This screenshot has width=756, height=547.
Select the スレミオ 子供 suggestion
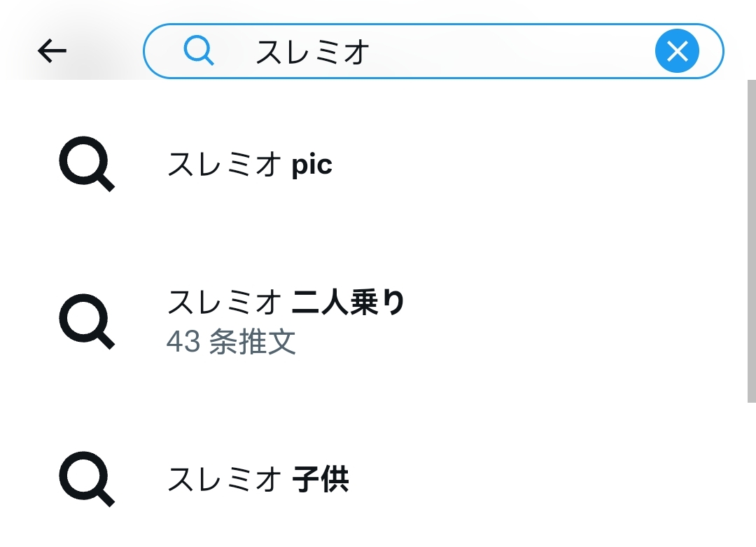[x=374, y=479]
